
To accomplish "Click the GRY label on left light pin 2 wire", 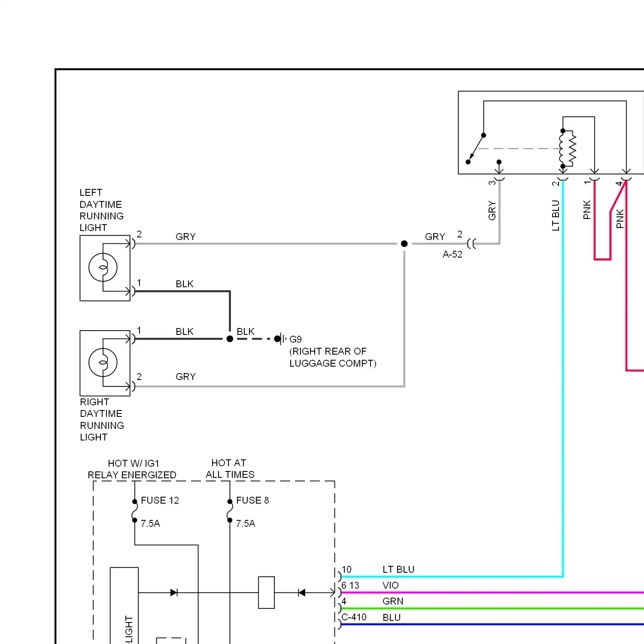I will [x=185, y=237].
